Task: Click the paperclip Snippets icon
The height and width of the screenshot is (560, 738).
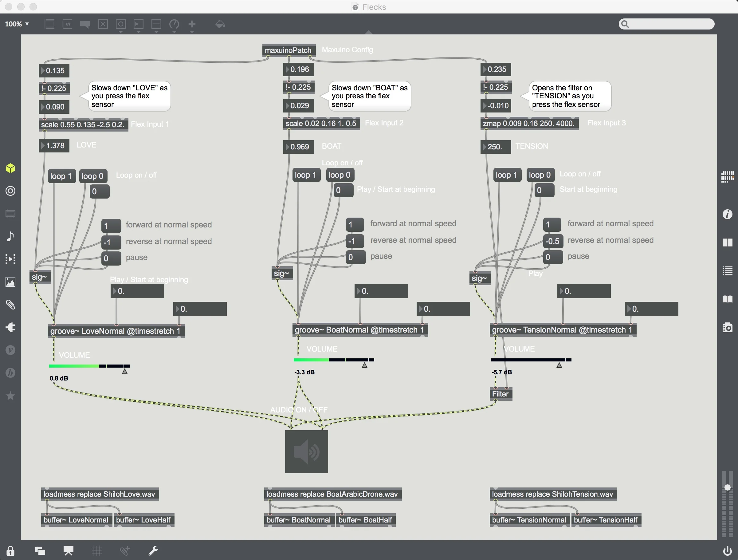Action: (x=10, y=304)
